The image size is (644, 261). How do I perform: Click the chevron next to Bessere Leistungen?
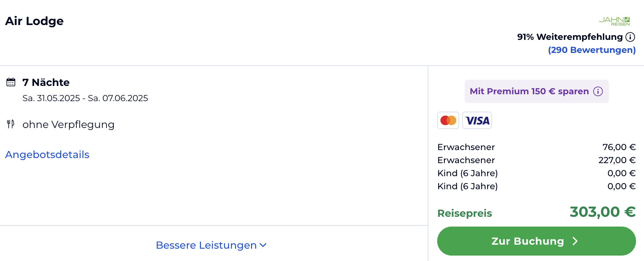263,245
